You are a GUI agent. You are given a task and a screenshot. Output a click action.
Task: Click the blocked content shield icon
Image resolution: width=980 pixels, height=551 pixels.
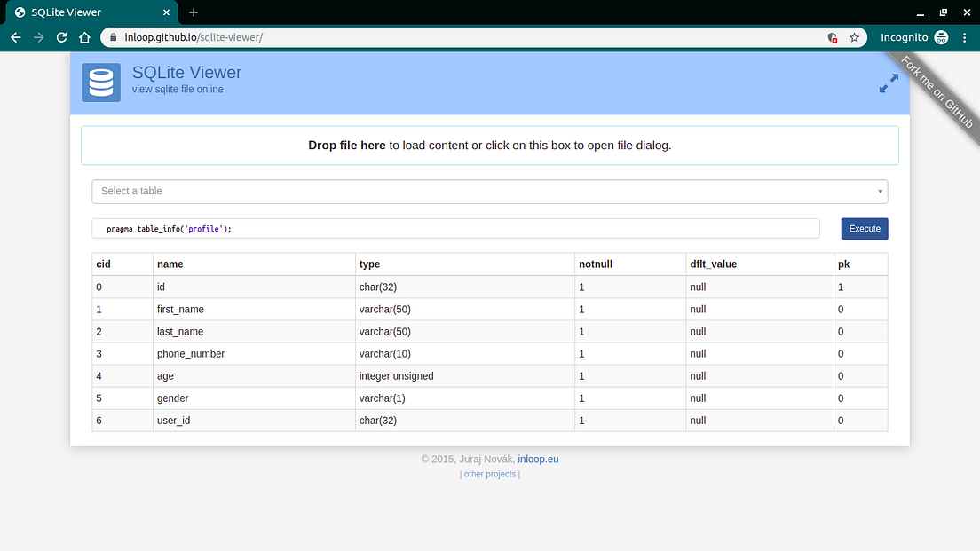click(x=832, y=38)
